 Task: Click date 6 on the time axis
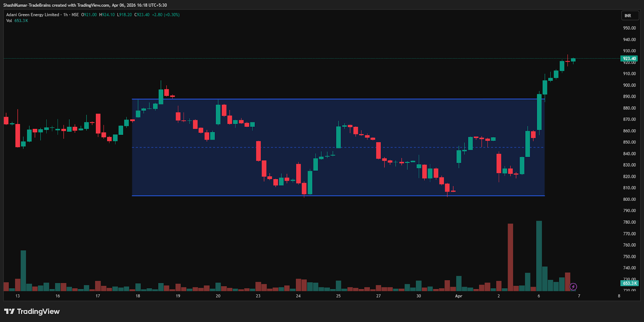pos(539,296)
